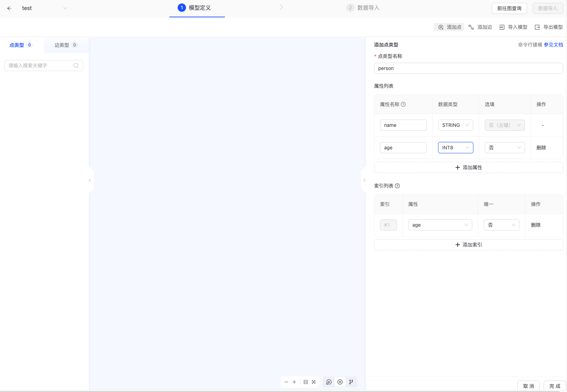Click the age property name input
This screenshot has width=567, height=392.
[x=403, y=148]
